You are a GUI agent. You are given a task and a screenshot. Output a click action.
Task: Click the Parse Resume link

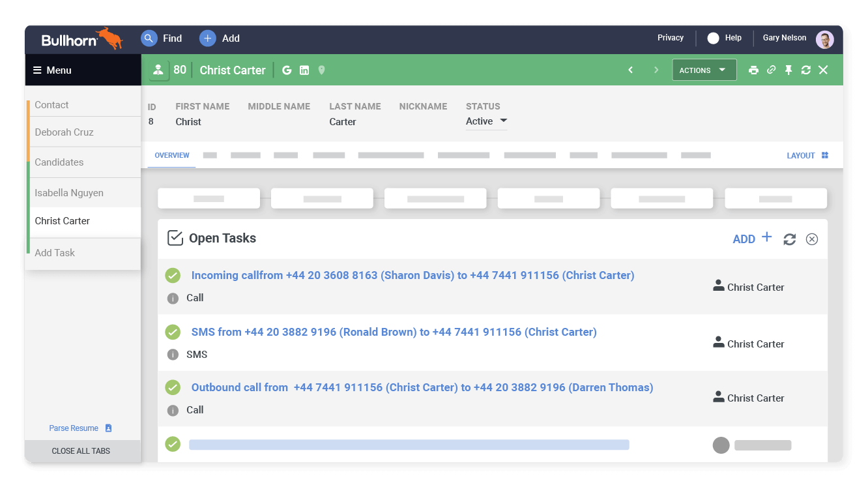tap(74, 428)
